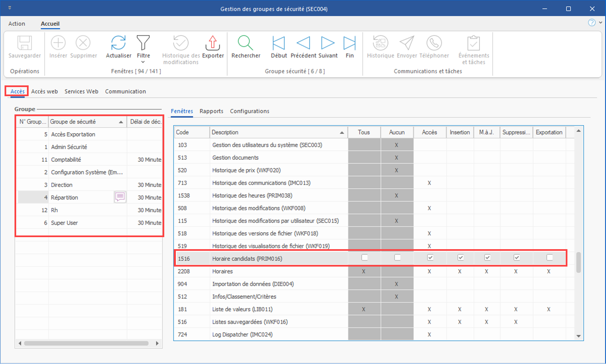Navigate to Précédent security group
The image size is (606, 364).
coord(303,43)
